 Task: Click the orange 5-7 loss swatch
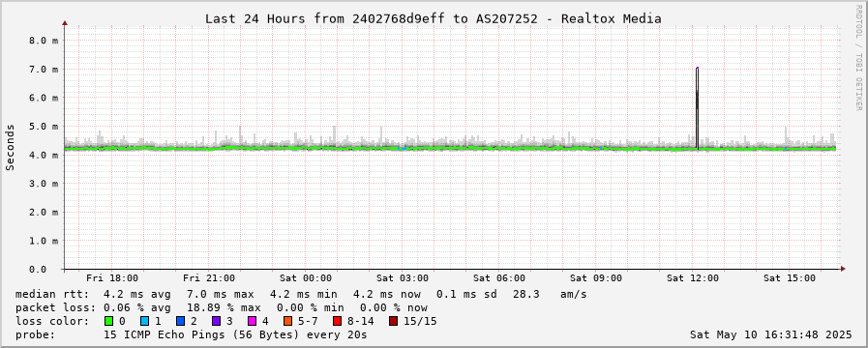(x=287, y=321)
